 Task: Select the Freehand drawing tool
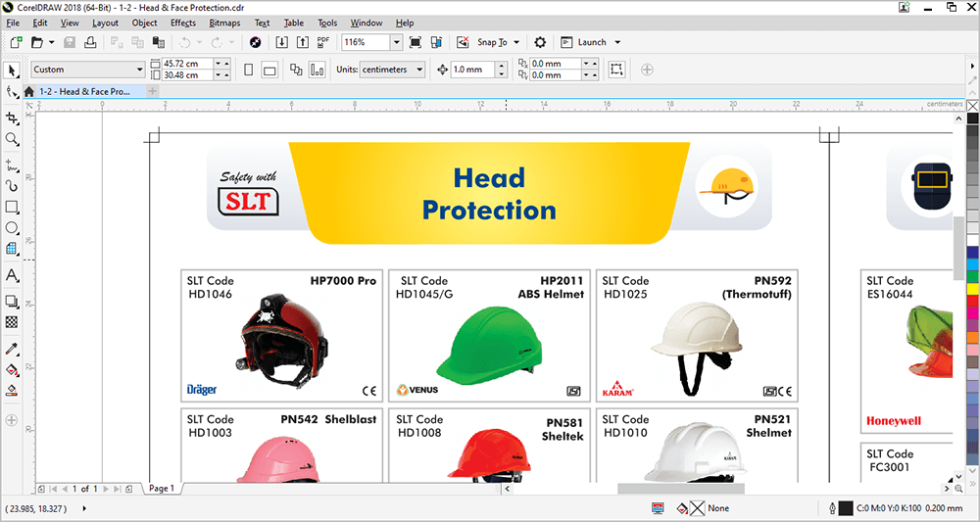point(12,166)
